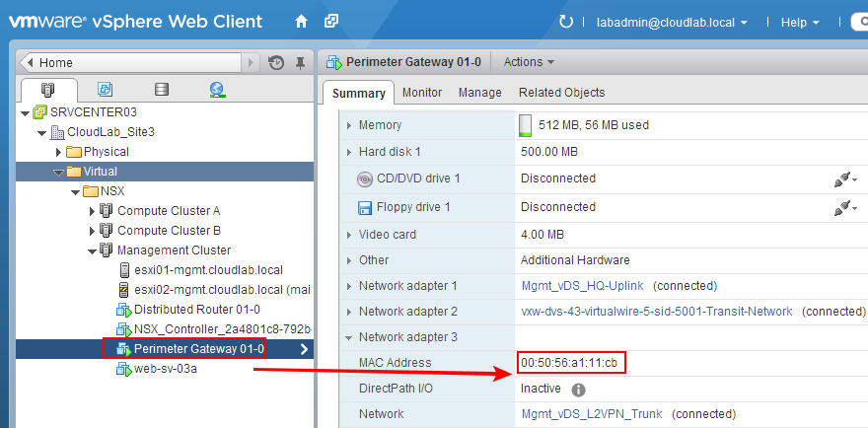Expand Compute Cluster A
The height and width of the screenshot is (428, 868).
[93, 211]
